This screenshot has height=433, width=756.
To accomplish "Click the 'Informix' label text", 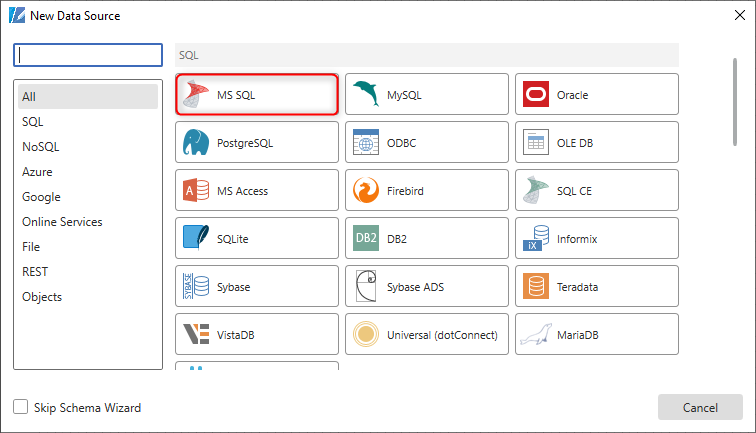I will (x=577, y=239).
